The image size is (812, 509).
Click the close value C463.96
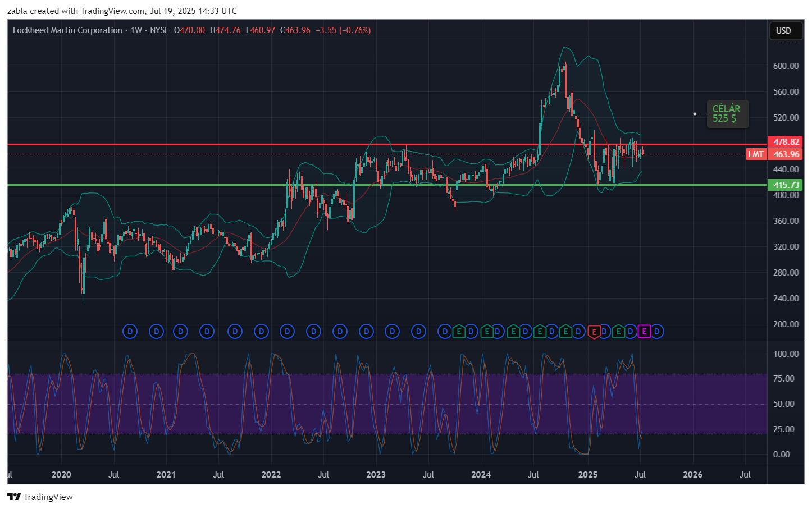295,30
